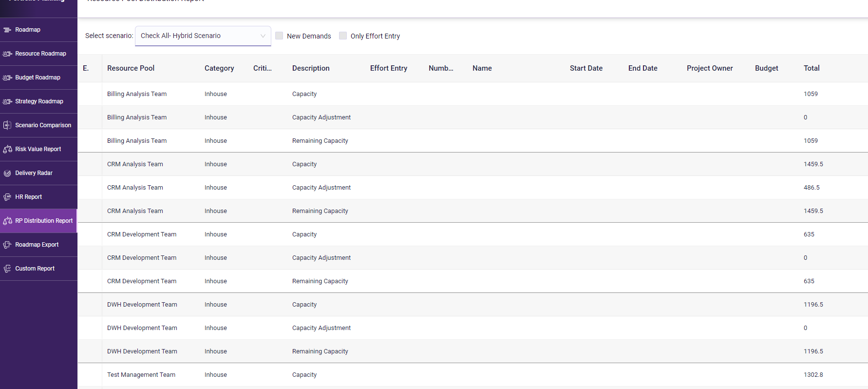
Task: Click the Custom Report icon
Action: pyautogui.click(x=7, y=269)
